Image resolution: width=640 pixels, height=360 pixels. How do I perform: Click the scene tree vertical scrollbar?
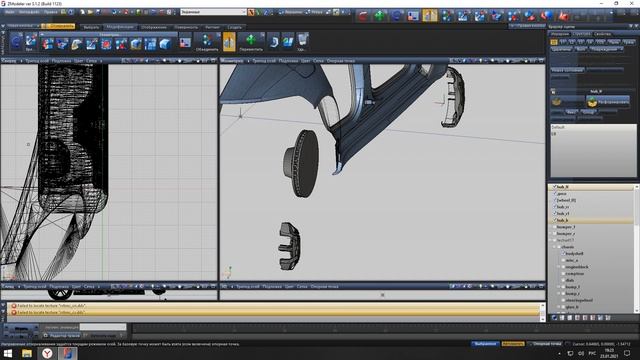(636, 248)
